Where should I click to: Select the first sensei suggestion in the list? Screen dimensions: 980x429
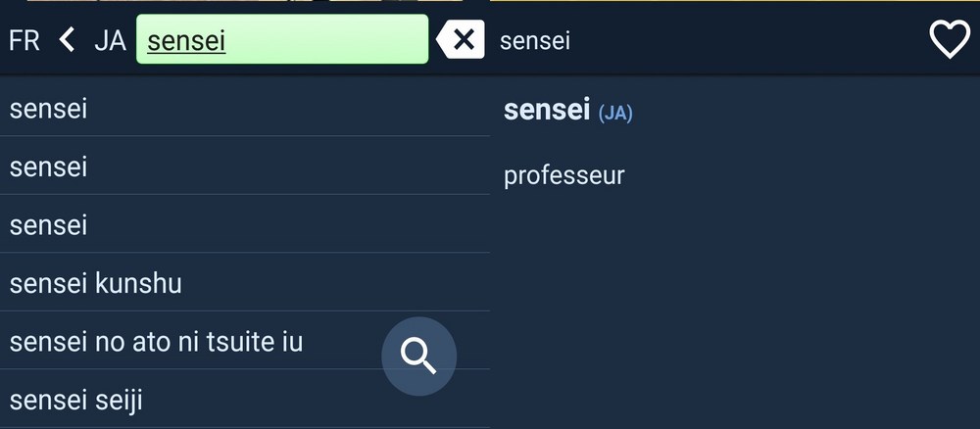pos(49,108)
